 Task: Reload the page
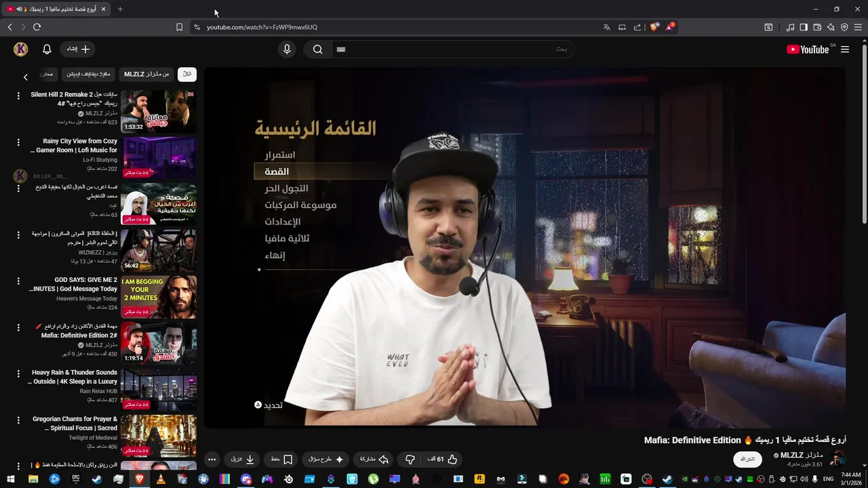pos(37,27)
